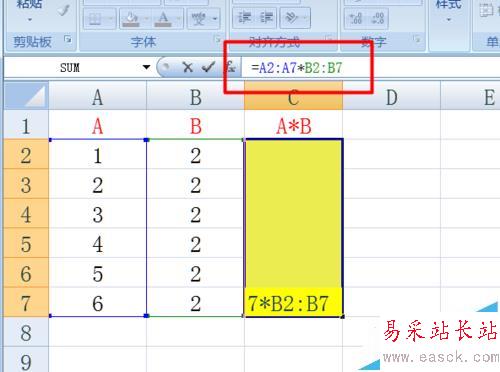Open the orientation dropdown arrow
This screenshot has height=372, width=500.
(305, 18)
